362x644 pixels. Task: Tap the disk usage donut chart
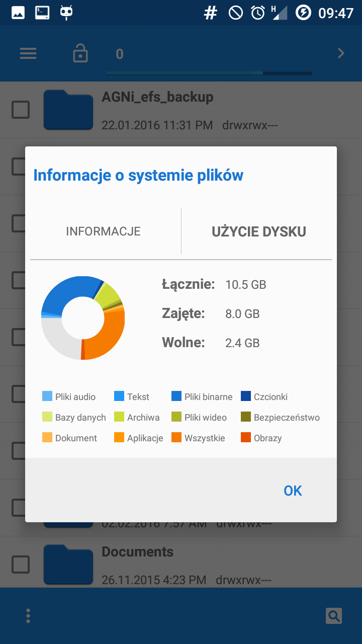83,318
